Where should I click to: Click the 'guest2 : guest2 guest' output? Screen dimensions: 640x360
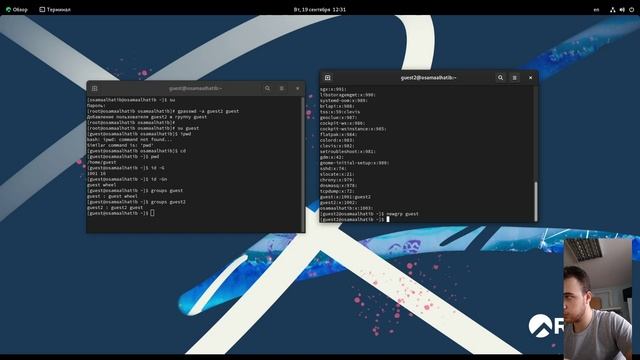pos(115,208)
